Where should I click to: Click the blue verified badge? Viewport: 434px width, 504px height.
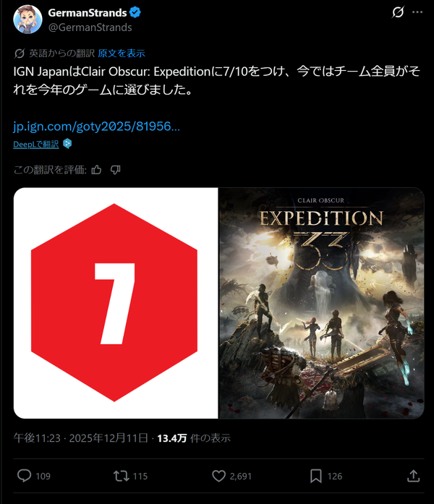point(135,12)
